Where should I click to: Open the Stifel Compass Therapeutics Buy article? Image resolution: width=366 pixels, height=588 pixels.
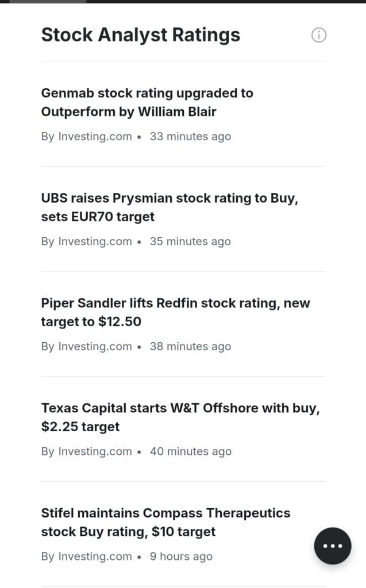165,523
